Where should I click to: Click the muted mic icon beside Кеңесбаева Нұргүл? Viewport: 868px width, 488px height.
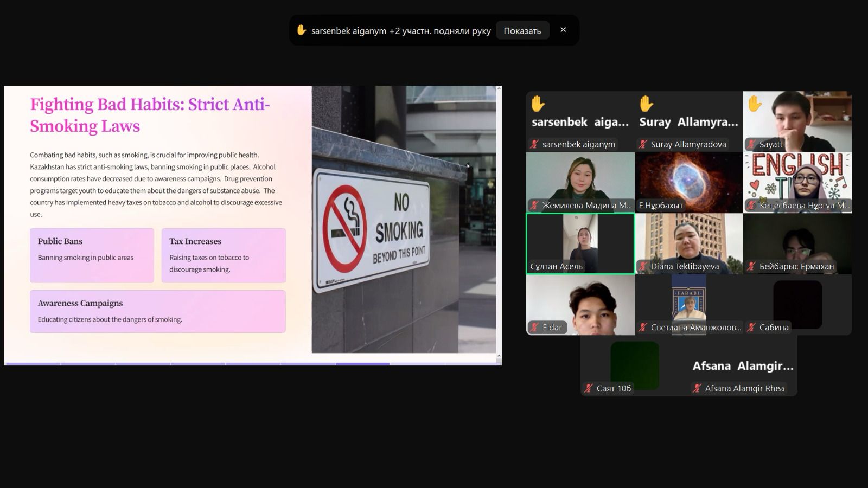(x=752, y=205)
